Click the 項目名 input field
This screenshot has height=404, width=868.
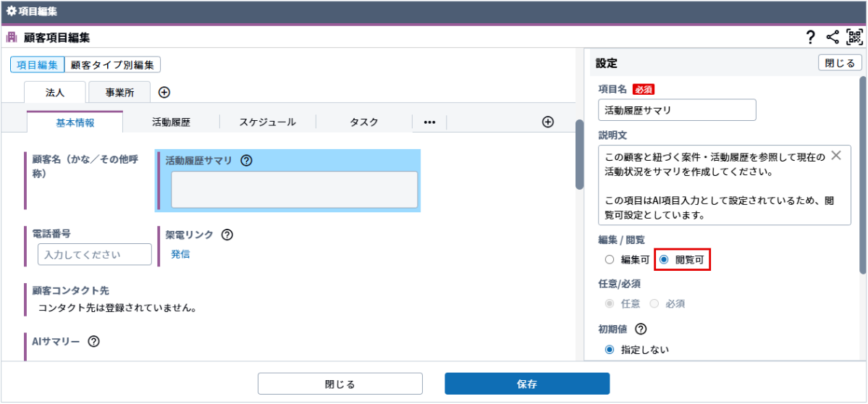tap(677, 110)
